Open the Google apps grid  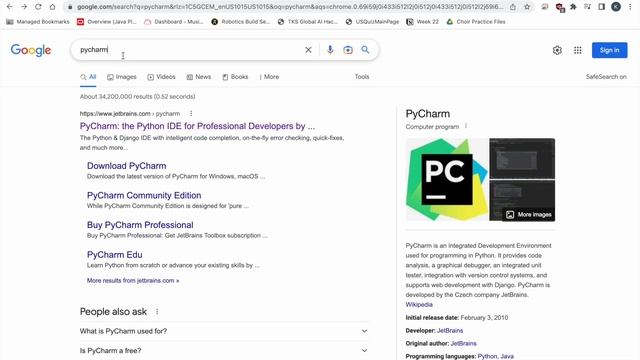click(578, 50)
